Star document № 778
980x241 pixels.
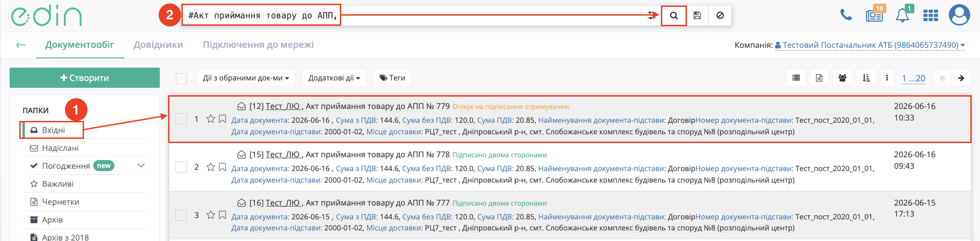pyautogui.click(x=211, y=167)
